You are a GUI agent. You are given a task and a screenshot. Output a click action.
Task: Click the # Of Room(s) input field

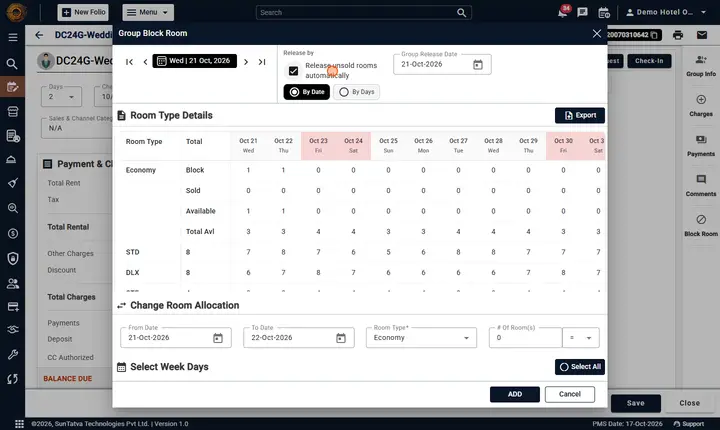tap(525, 338)
